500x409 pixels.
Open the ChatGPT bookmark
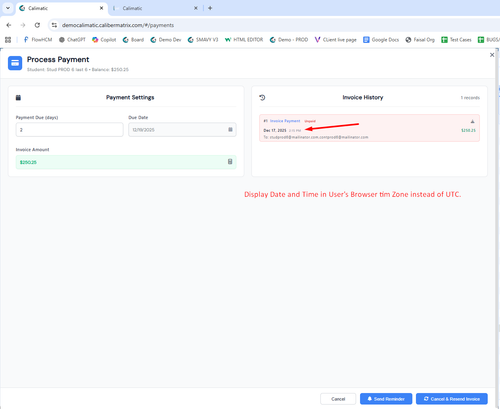point(72,40)
